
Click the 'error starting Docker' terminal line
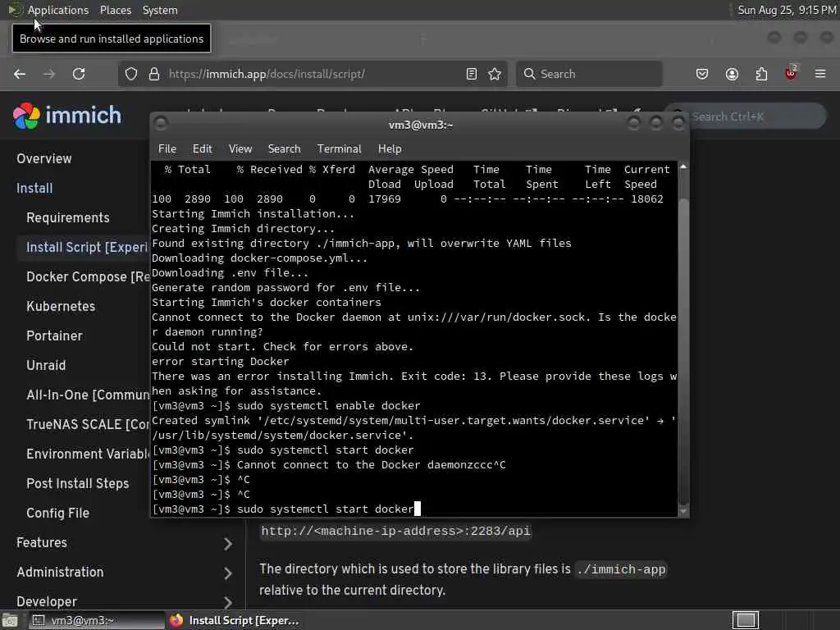(220, 362)
